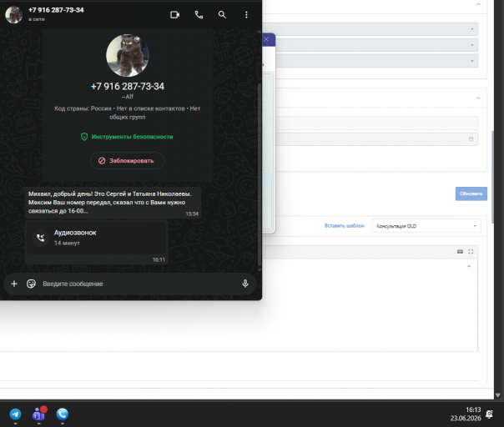Open the emoji picker
Image resolution: width=504 pixels, height=427 pixels.
[31, 284]
